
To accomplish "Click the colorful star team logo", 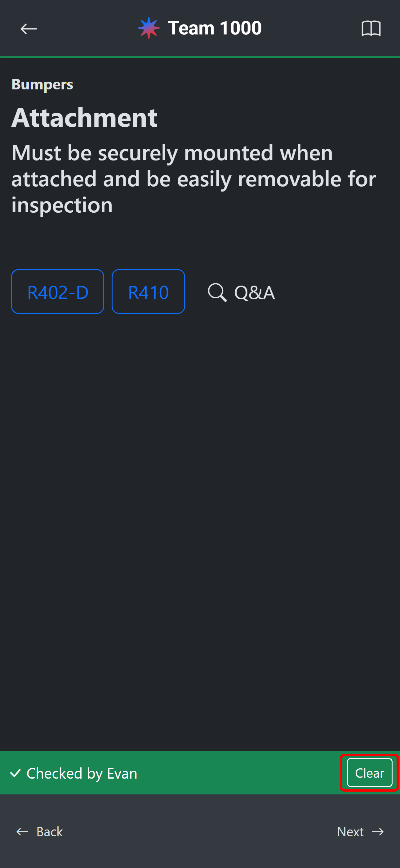I will point(149,28).
